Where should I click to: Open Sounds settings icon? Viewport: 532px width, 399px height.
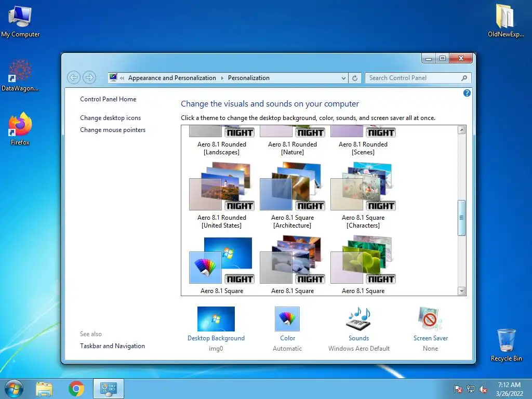358,319
